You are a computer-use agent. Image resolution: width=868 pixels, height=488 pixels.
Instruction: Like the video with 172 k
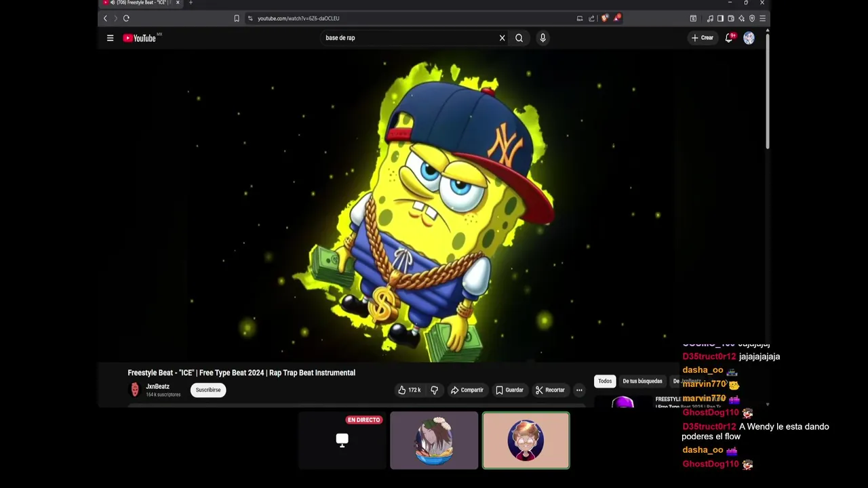[410, 390]
